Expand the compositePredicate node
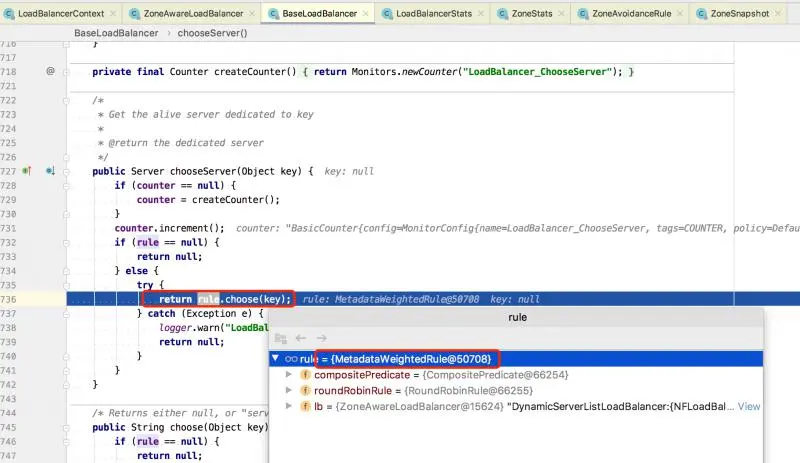Viewport: 800px width, 463px height. [x=289, y=375]
